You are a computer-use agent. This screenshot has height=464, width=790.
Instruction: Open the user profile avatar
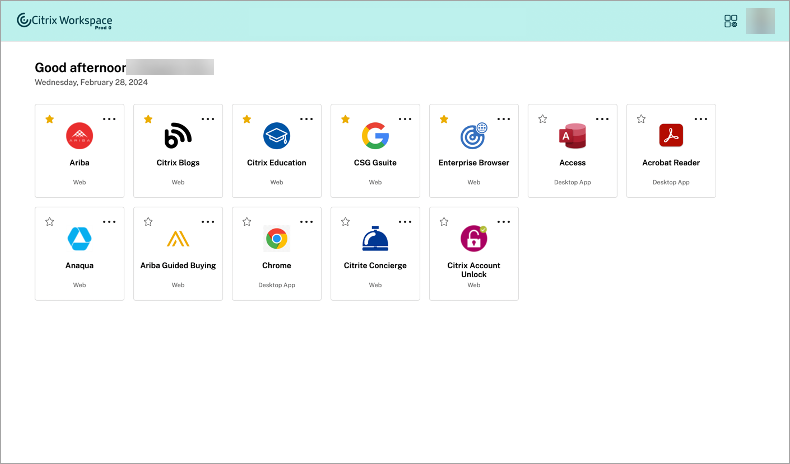tap(760, 21)
